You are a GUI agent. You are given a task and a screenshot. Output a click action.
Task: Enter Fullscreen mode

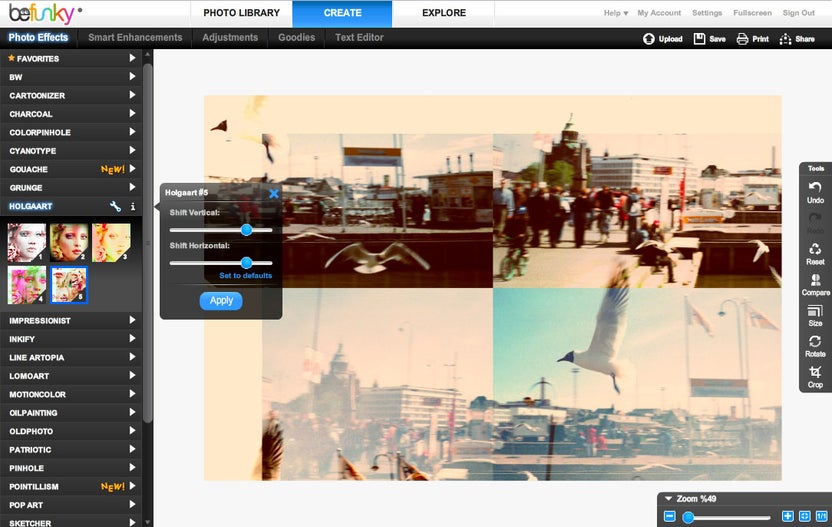click(x=752, y=13)
